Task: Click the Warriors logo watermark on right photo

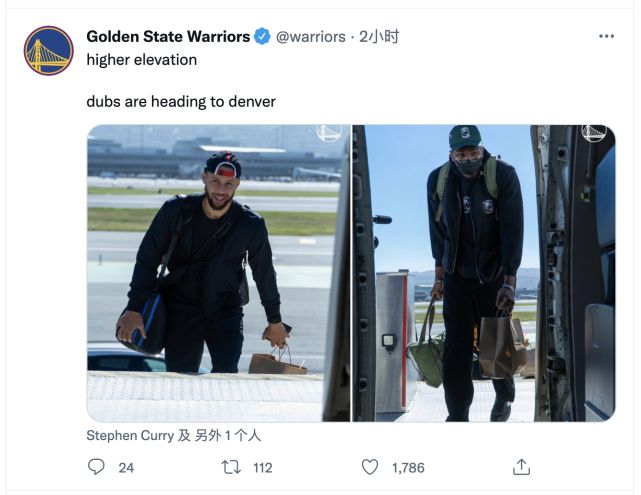Action: tap(594, 133)
